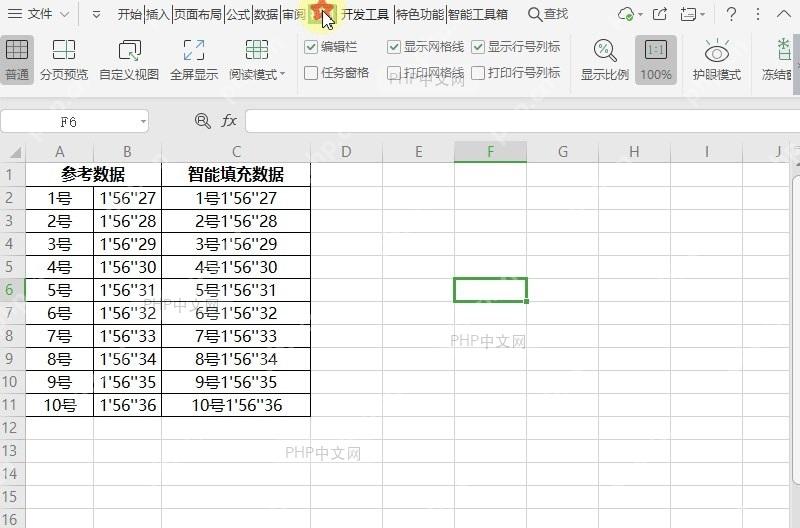Select the 普通 normal view icon
Viewport: 800px width, 528px height.
(17, 51)
